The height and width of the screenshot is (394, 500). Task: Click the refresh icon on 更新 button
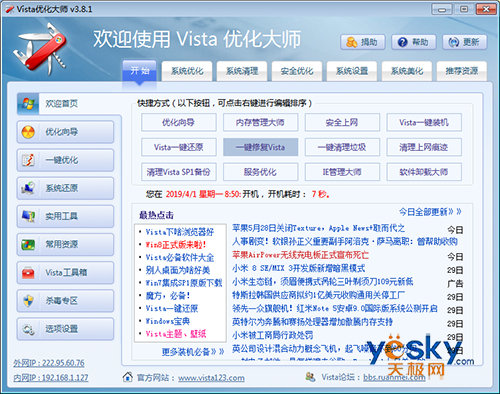click(453, 42)
